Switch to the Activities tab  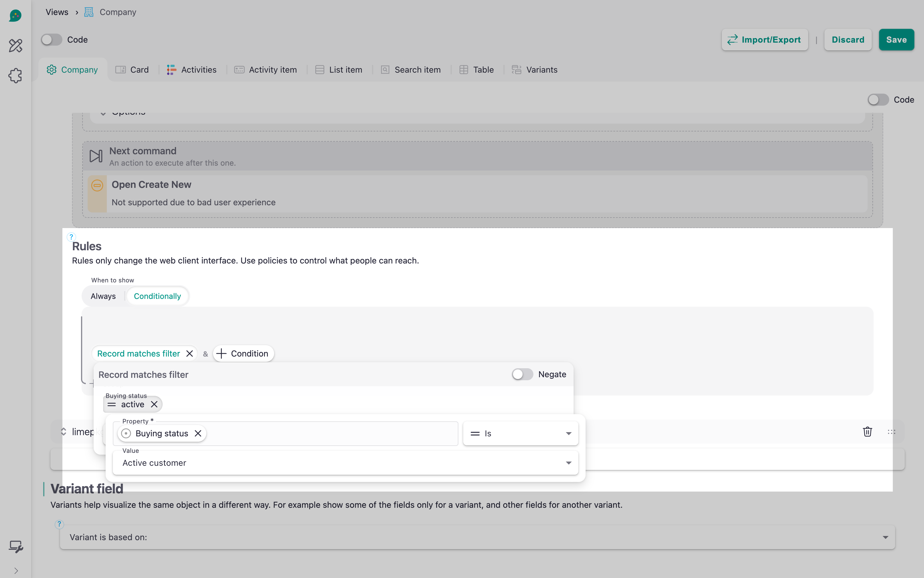pos(192,70)
